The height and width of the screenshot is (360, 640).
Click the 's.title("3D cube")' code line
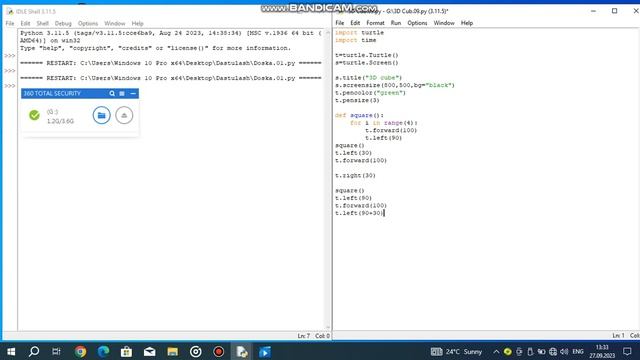[x=368, y=78]
